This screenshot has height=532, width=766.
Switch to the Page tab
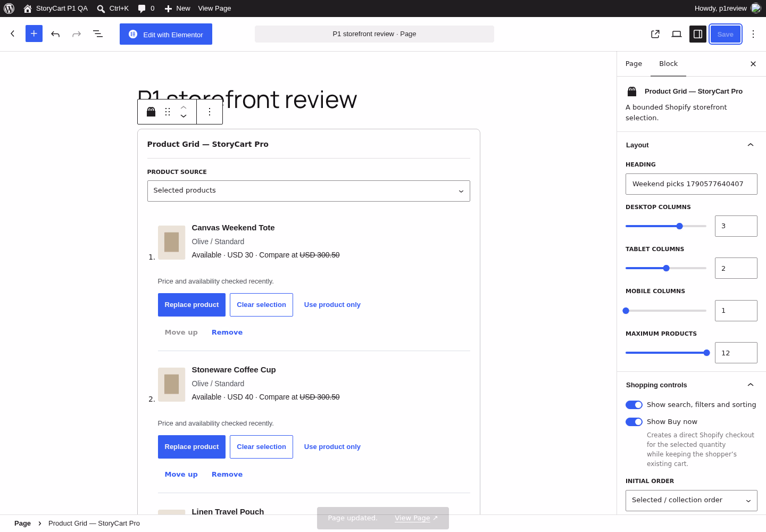click(634, 64)
